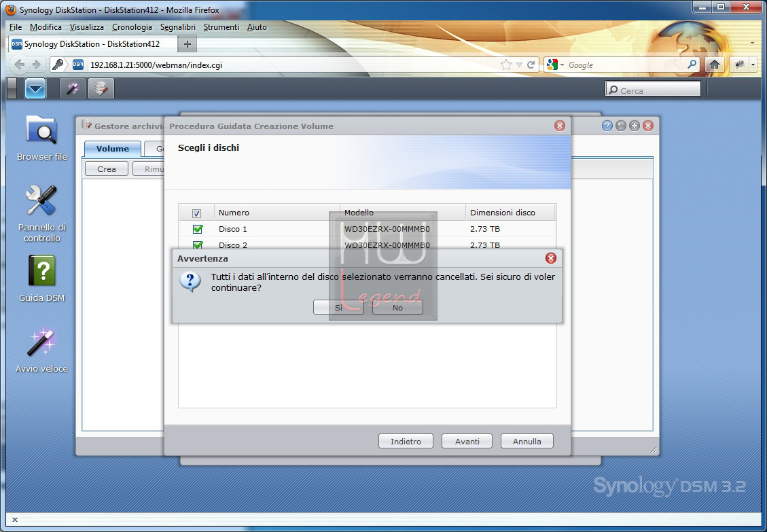Click the Avanti button
This screenshot has height=532, width=767.
tap(467, 441)
